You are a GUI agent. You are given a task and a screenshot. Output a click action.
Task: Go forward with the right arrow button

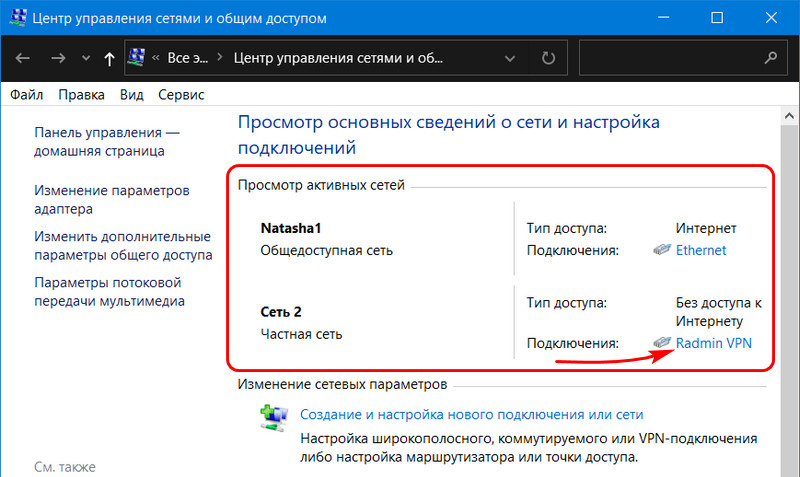click(58, 58)
